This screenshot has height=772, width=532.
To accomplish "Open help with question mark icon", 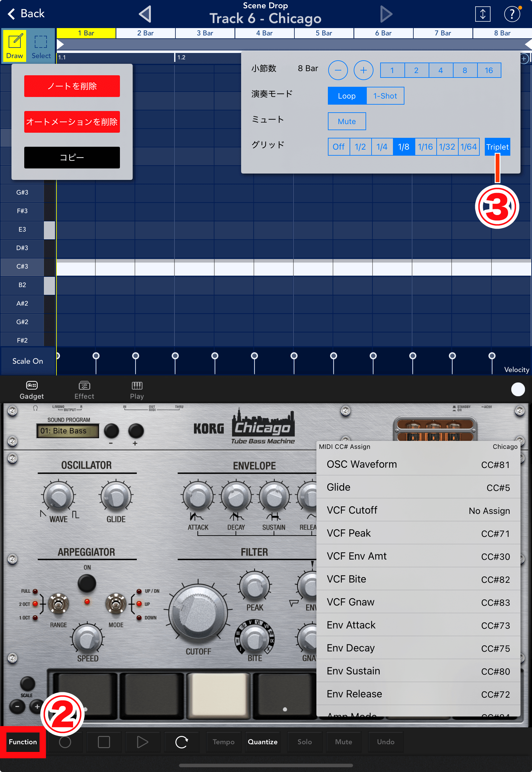I will [x=512, y=14].
